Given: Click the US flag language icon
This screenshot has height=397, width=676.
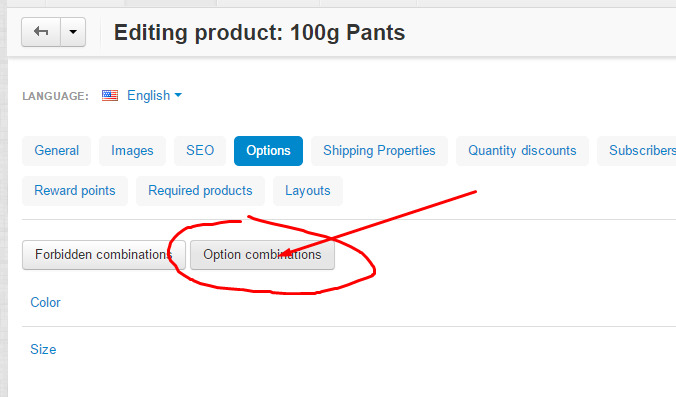Looking at the screenshot, I should click(110, 95).
